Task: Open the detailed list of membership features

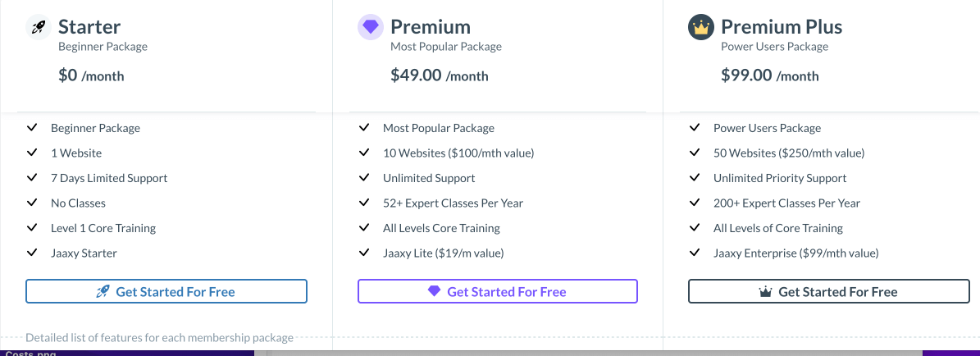Action: coord(159,338)
